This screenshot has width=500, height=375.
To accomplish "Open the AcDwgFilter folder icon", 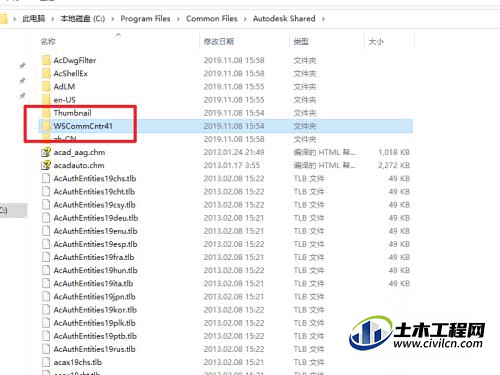I will (x=46, y=60).
